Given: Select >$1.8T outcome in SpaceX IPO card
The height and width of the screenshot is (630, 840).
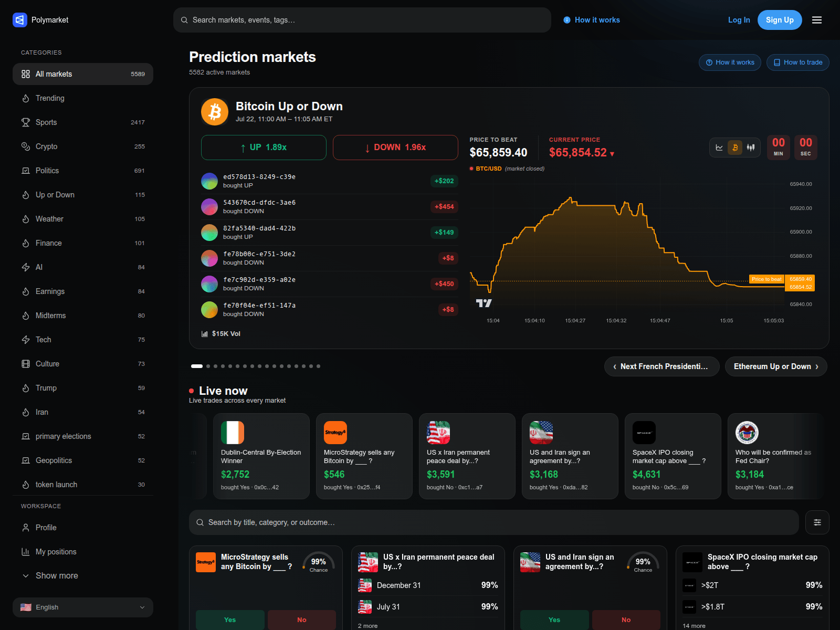Looking at the screenshot, I should pos(752,607).
